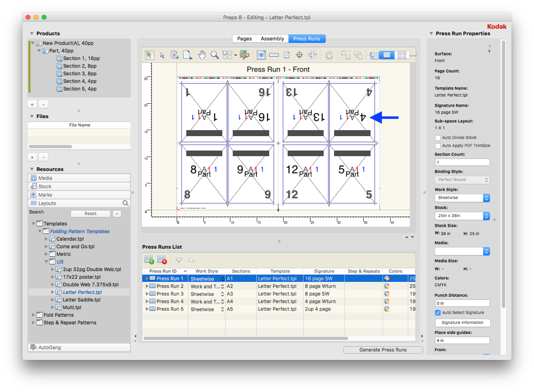
Task: Click Generate Press Runs button
Action: [x=383, y=350]
